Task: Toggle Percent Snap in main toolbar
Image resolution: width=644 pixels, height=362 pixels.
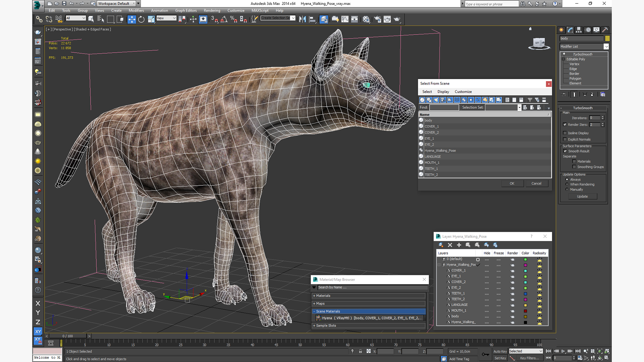Action: click(x=234, y=19)
